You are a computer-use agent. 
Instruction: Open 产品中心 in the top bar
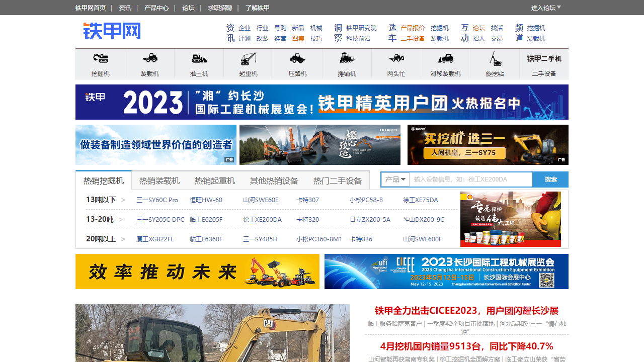[156, 8]
